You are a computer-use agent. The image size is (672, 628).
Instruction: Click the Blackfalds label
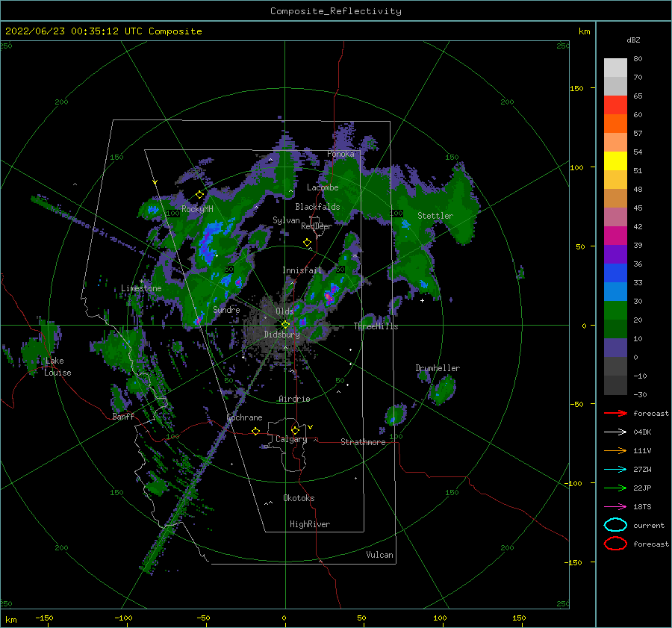pyautogui.click(x=317, y=207)
